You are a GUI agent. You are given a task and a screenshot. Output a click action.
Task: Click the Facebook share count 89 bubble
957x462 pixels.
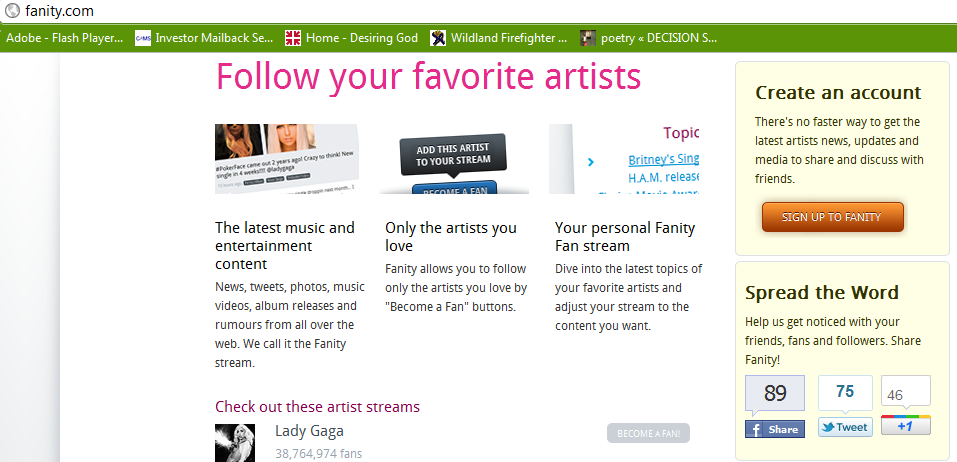coord(774,394)
